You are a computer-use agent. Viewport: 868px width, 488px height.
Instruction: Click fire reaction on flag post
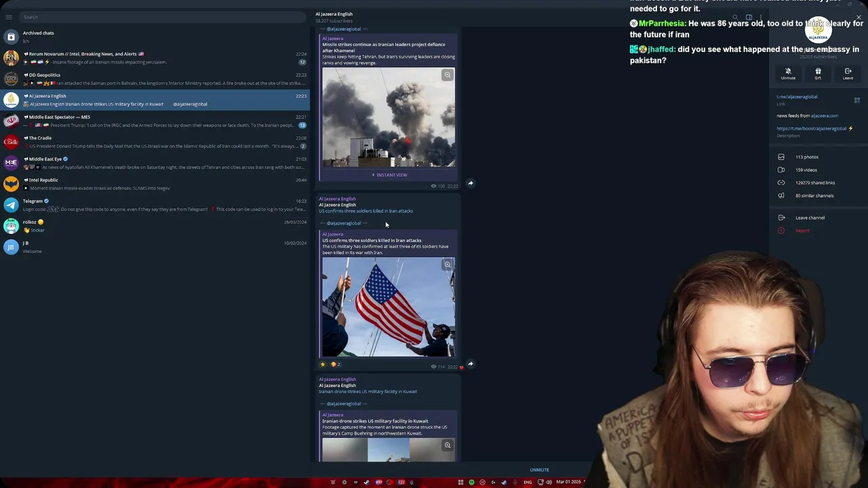(x=336, y=365)
